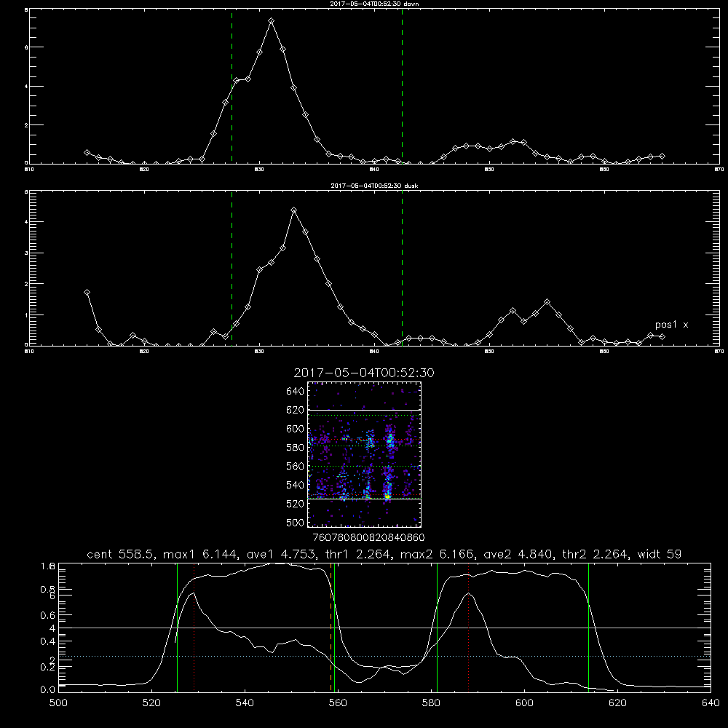728x728 pixels.
Task: Click the right green dashed line in dusk plot
Action: [x=402, y=268]
